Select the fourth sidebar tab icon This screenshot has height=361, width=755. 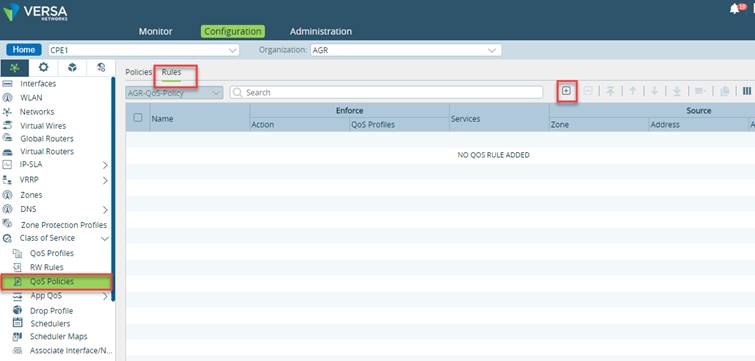coord(101,67)
